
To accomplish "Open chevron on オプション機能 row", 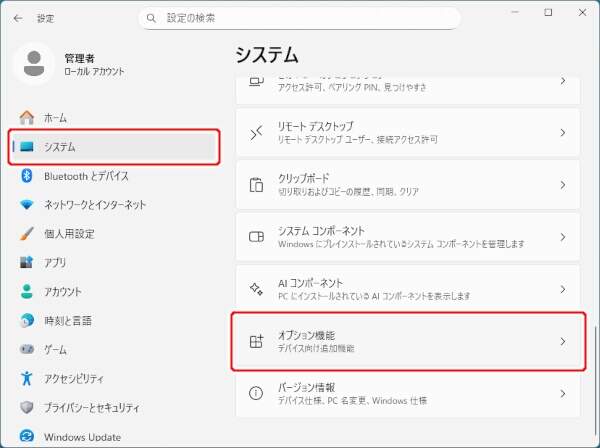I will [563, 341].
